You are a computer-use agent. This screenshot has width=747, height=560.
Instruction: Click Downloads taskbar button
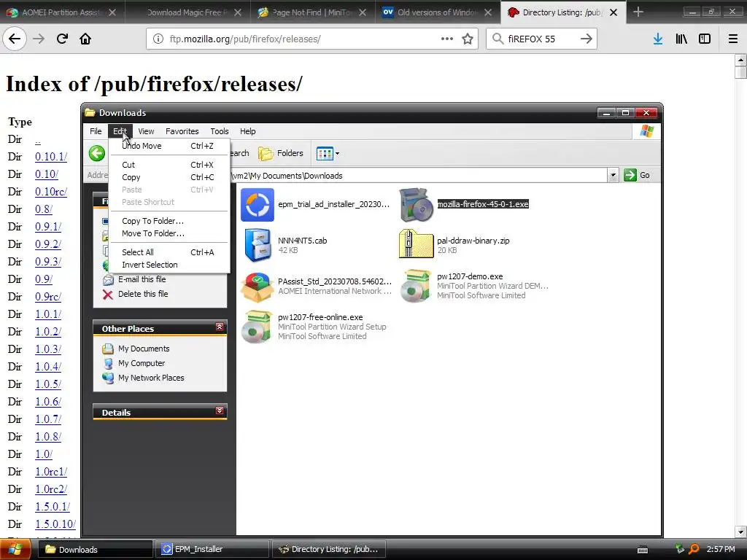pos(95,550)
